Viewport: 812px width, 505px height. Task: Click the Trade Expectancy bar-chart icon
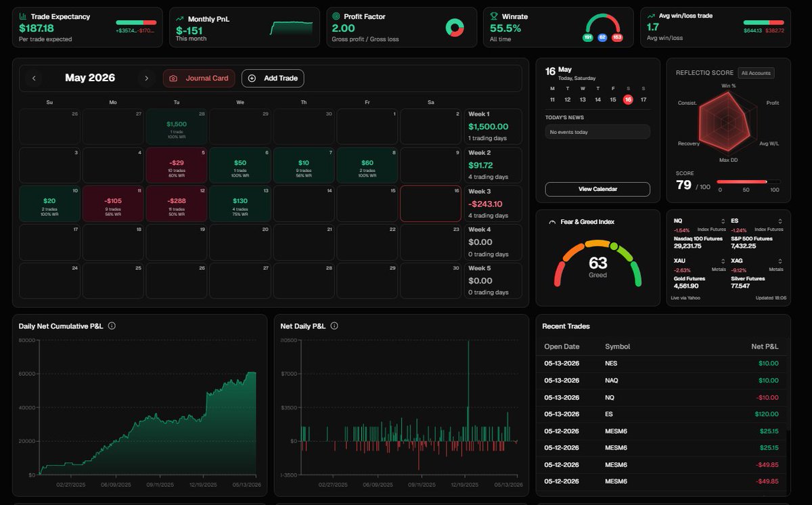click(x=23, y=16)
